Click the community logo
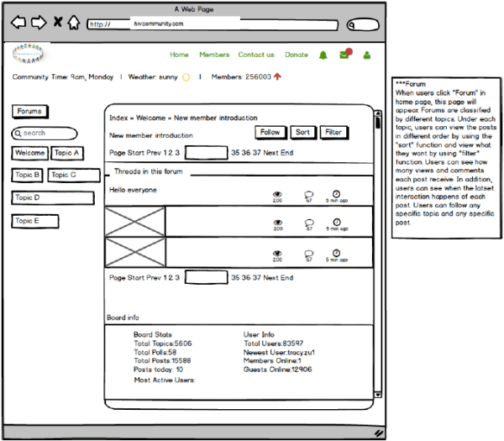The image size is (504, 441). [x=29, y=55]
